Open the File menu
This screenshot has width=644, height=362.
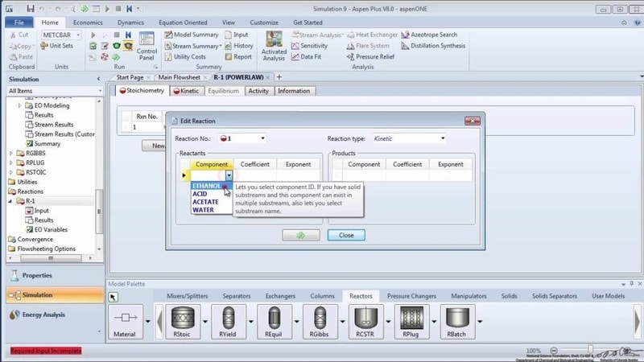point(19,23)
